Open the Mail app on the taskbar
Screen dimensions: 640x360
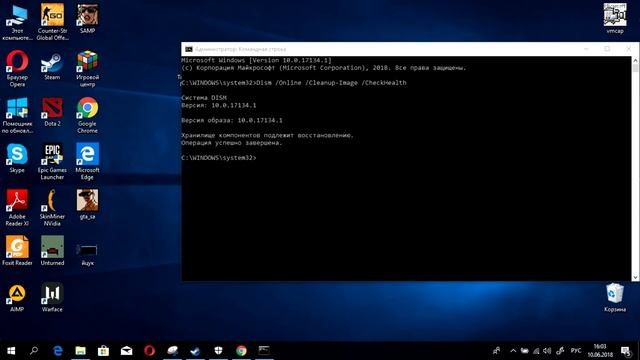click(127, 351)
